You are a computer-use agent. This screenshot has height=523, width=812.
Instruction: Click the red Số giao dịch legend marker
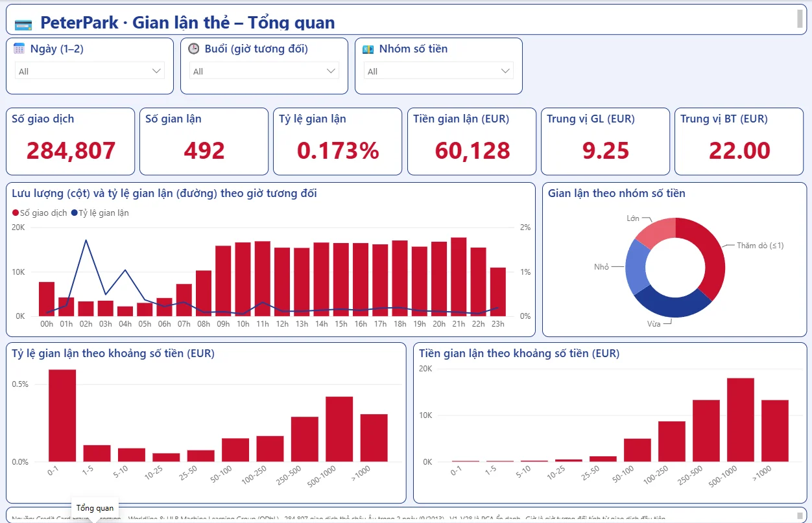coord(16,213)
